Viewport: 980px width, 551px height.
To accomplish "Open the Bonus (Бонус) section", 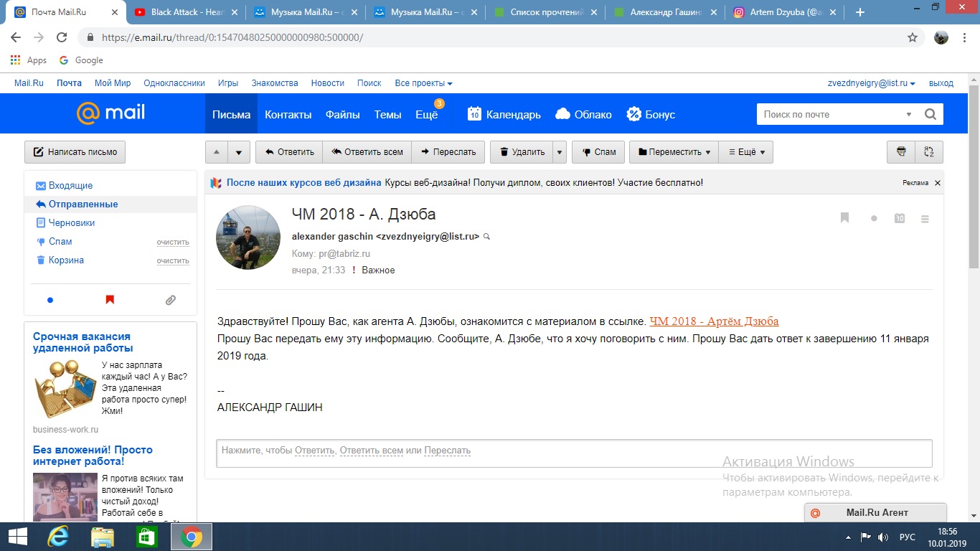I will tap(651, 114).
